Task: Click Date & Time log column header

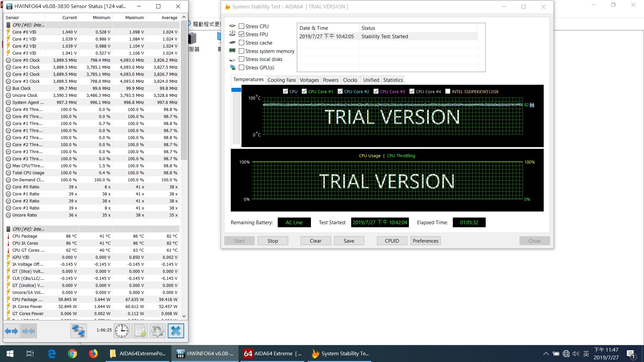Action: (x=328, y=28)
